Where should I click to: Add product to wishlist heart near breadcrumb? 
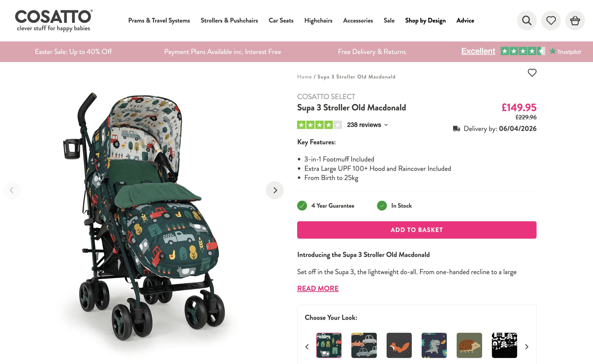pyautogui.click(x=532, y=72)
